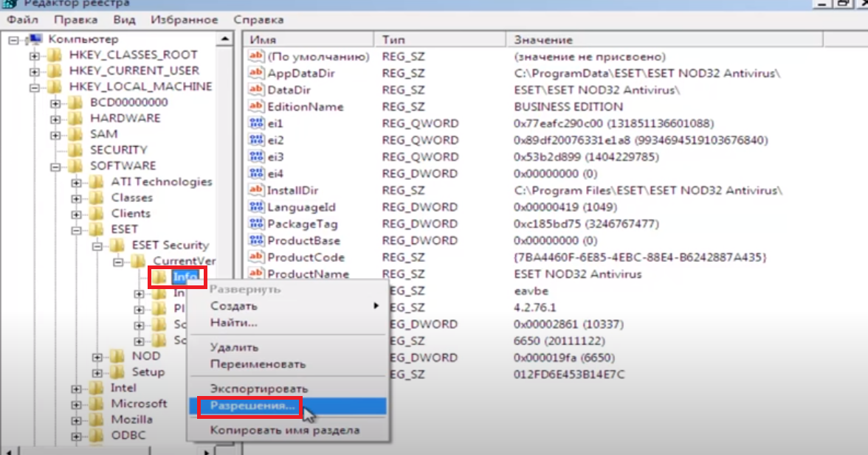
Task: Expand the NOD key
Action: pyautogui.click(x=97, y=357)
